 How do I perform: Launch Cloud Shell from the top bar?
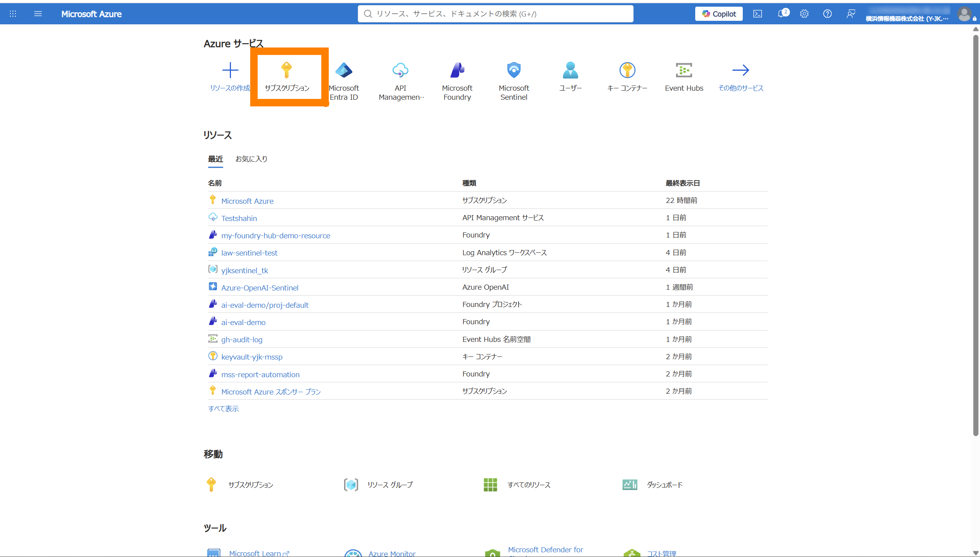coord(757,14)
